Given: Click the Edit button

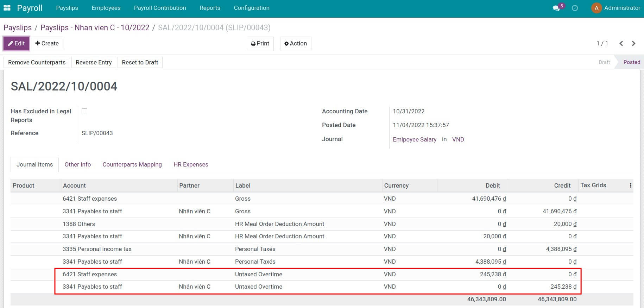Looking at the screenshot, I should pos(16,44).
